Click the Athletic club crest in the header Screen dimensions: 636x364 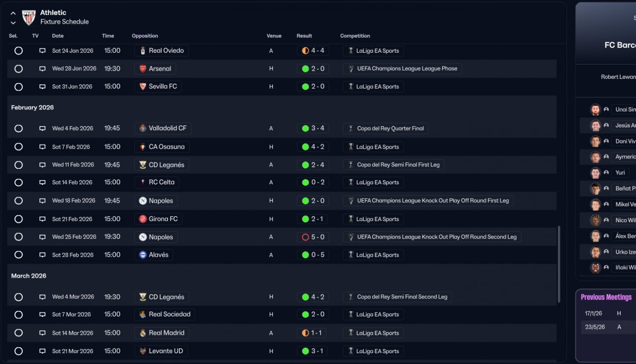pos(29,17)
